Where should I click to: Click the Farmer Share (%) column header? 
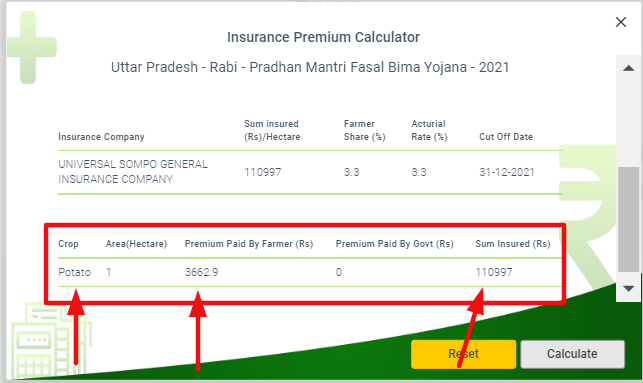[365, 130]
